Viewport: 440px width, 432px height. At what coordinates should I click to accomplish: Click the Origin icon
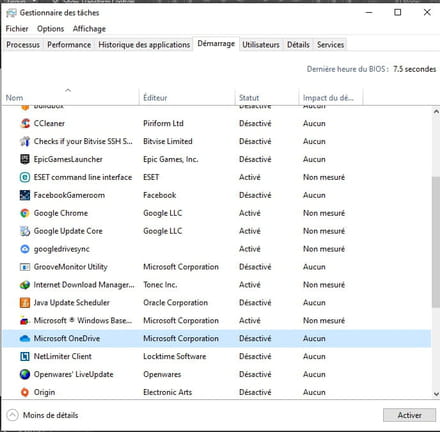[x=25, y=392]
